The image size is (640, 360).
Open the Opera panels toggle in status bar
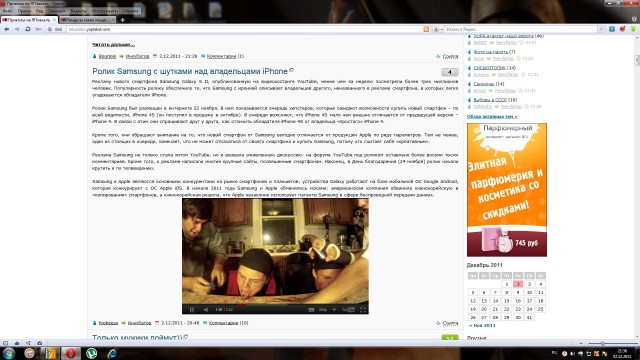(x=5, y=343)
